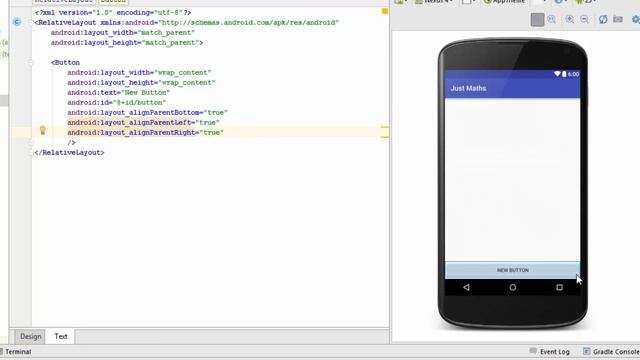This screenshot has width=640, height=360.
Task: Click the xml version declaration line
Action: click(x=113, y=13)
